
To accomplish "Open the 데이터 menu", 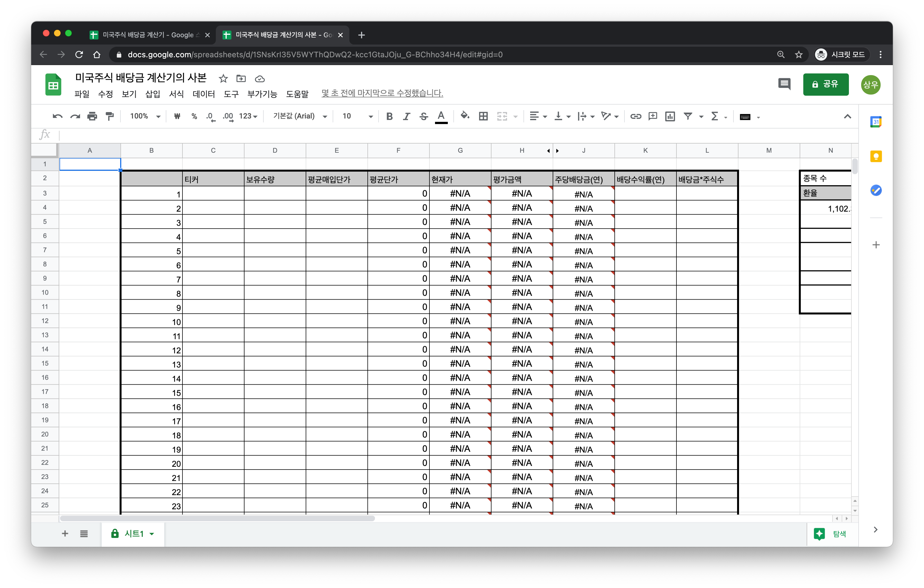I will (203, 94).
